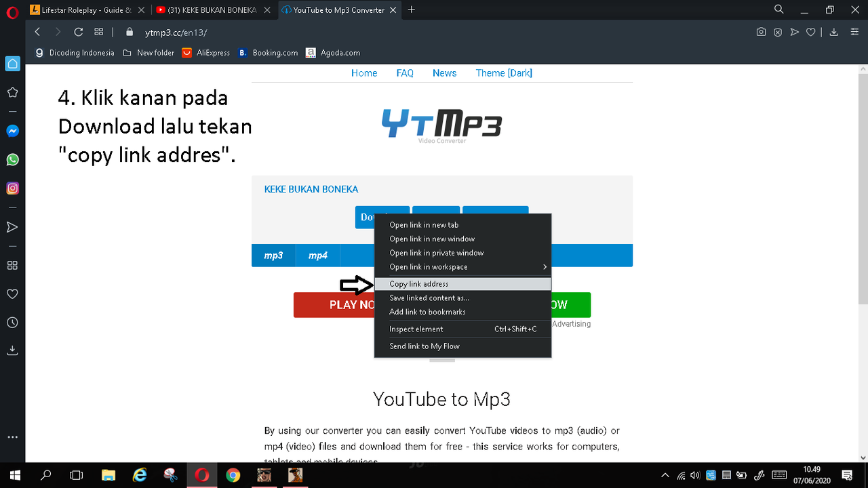Open Downloads panel in the sidebar
The width and height of the screenshot is (868, 488).
tap(12, 350)
